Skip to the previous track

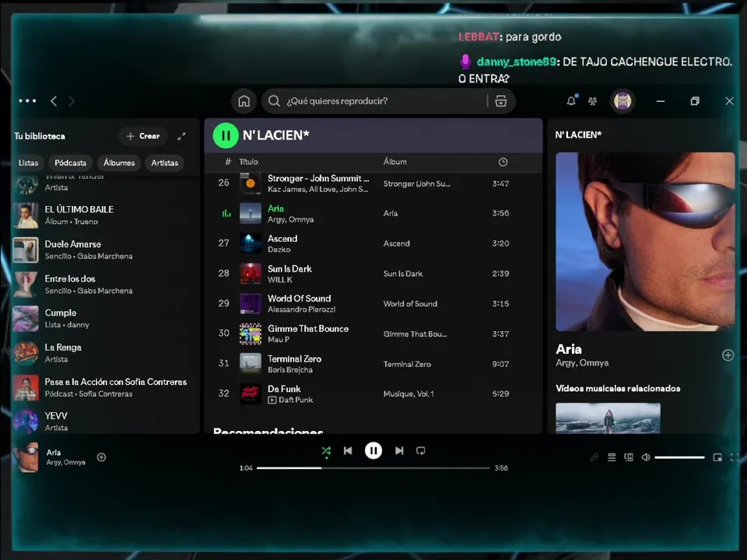[348, 450]
